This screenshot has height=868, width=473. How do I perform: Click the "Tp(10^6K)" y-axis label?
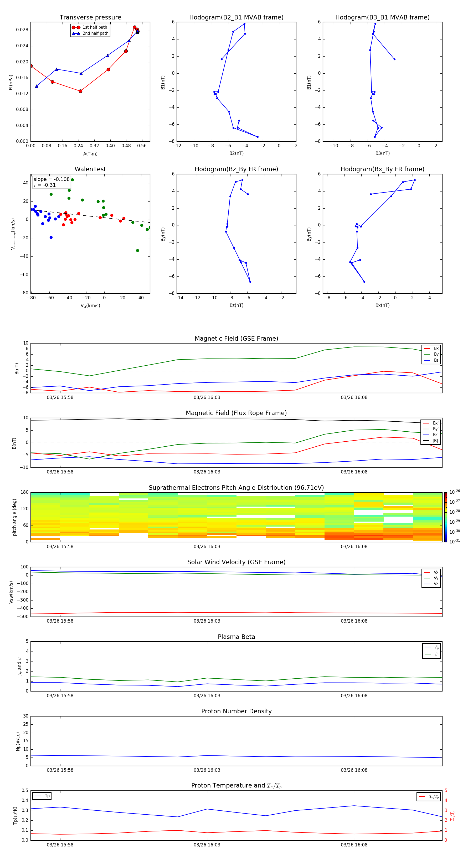pos(15,815)
